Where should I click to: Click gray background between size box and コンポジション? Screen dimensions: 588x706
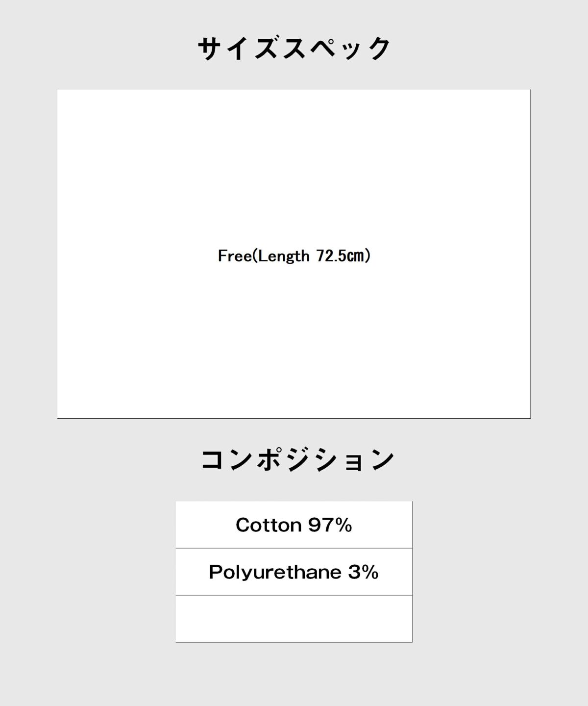tap(294, 431)
